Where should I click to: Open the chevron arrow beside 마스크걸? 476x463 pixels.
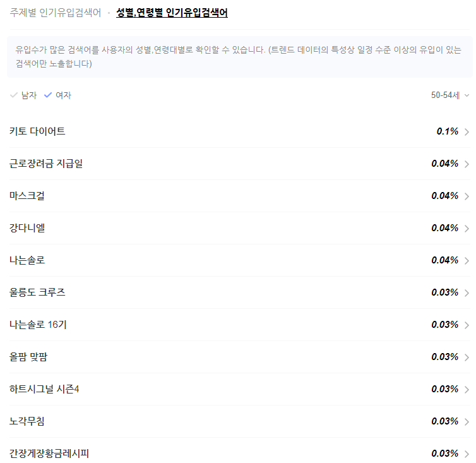tap(467, 196)
